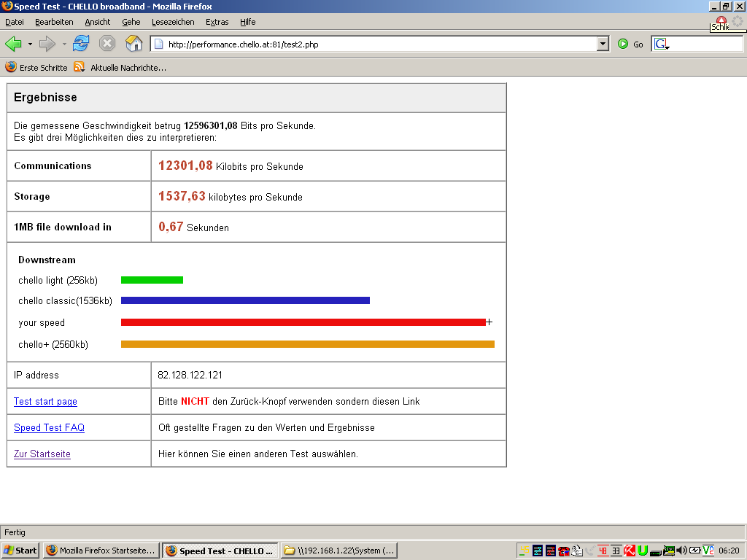
Task: Open the Extras menu
Action: coord(217,22)
